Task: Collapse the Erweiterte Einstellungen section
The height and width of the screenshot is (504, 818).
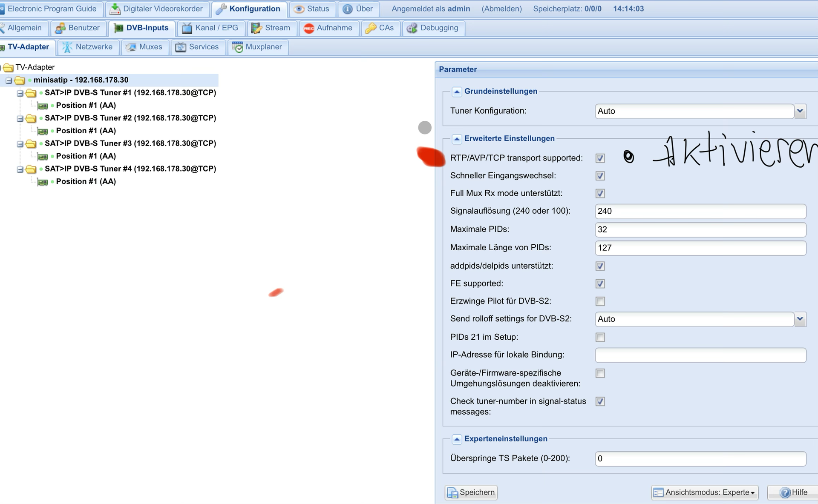Action: coord(457,139)
